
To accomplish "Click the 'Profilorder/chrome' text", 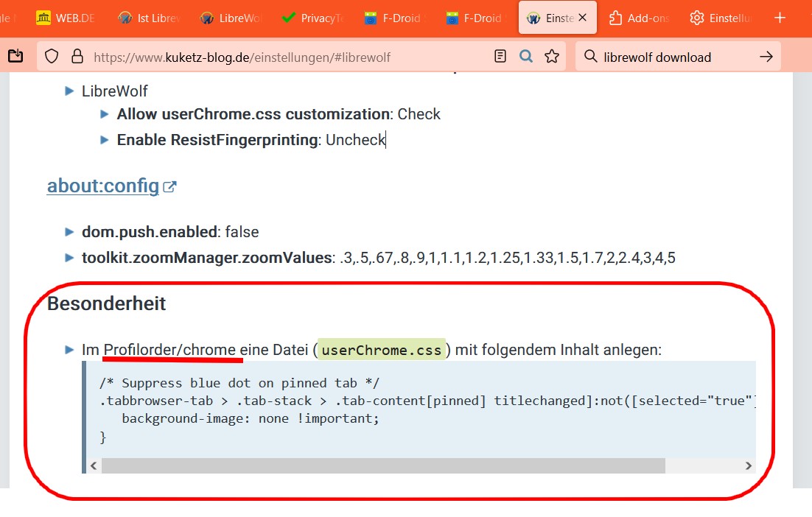I will 170,350.
